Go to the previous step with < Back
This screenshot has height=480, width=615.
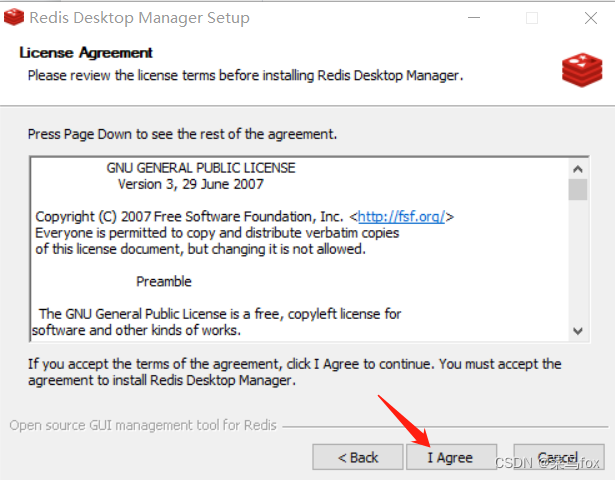tap(358, 457)
